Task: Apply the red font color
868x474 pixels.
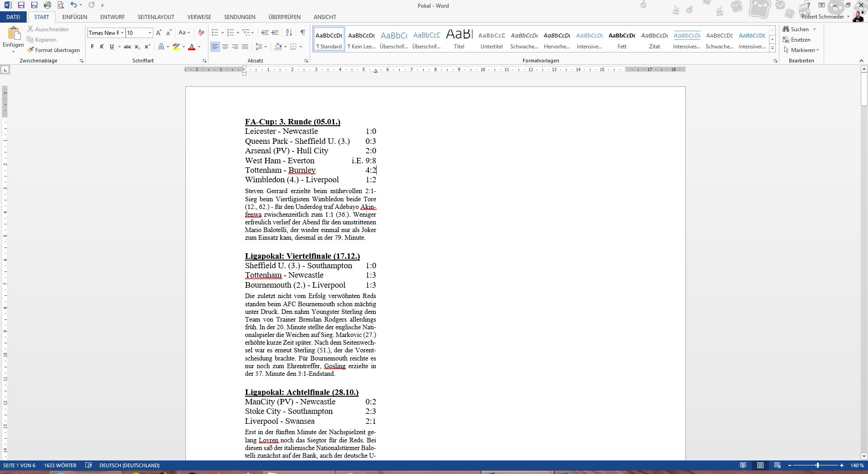Action: pos(192,47)
